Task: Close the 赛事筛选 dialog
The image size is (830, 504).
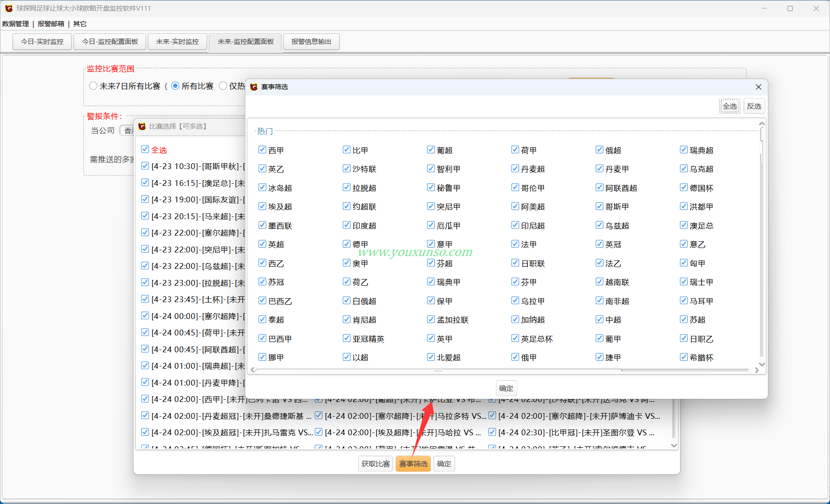Action: (x=758, y=87)
